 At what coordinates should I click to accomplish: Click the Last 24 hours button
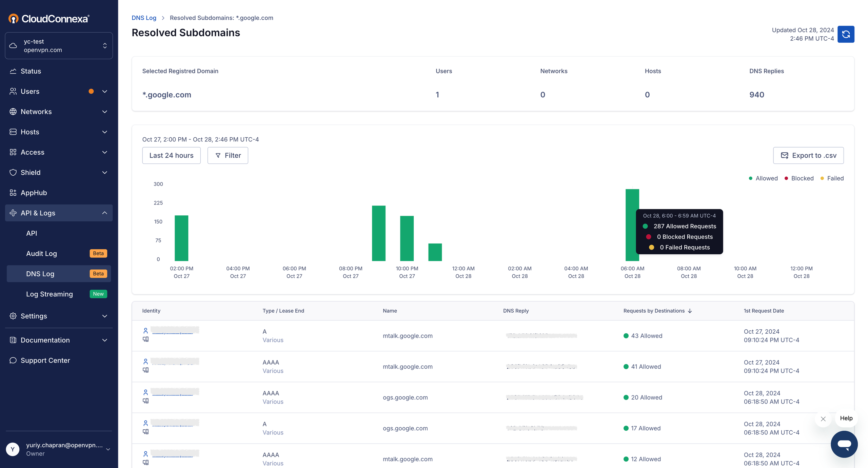(x=171, y=155)
